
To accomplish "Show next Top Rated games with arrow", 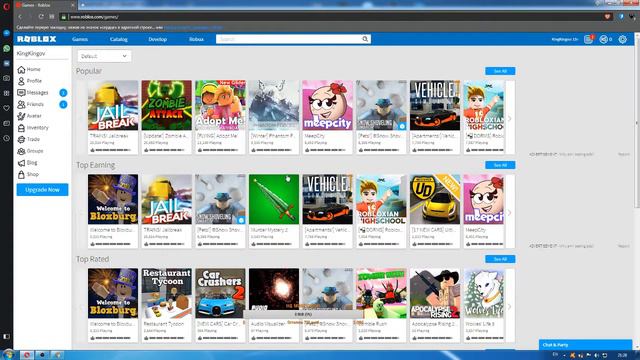I will click(510, 306).
